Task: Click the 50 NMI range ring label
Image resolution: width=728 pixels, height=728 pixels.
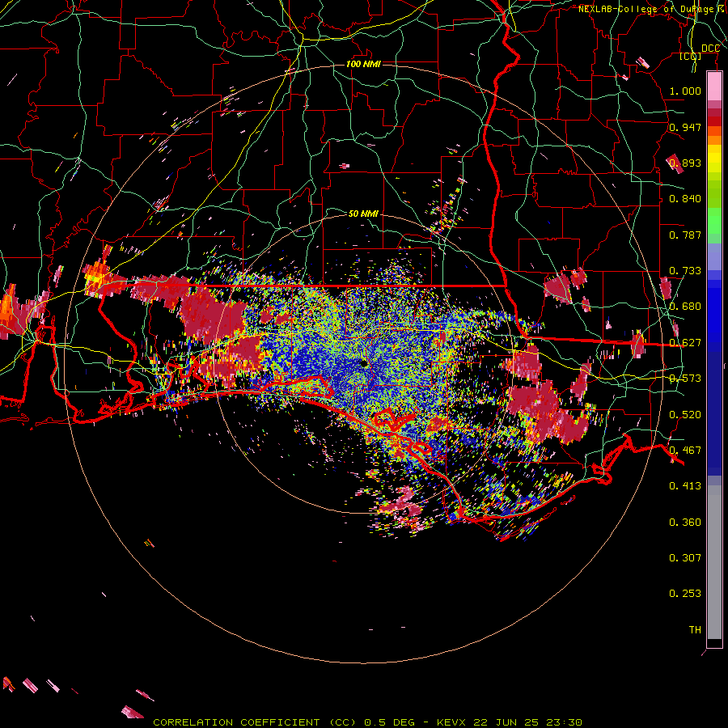Action: click(x=363, y=214)
